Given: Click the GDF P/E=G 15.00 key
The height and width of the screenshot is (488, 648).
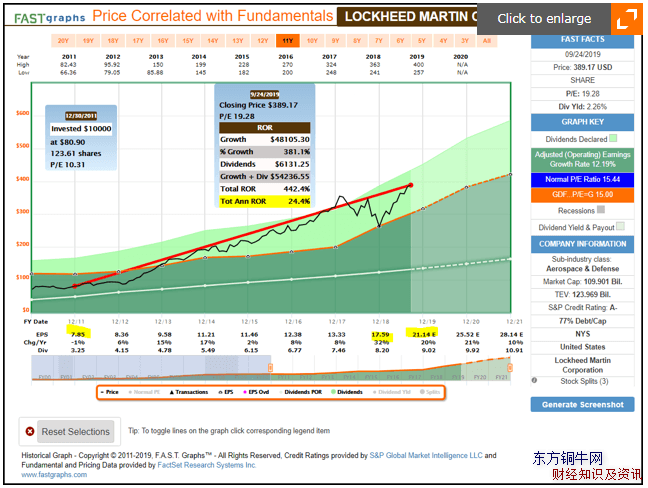Looking at the screenshot, I should (582, 195).
